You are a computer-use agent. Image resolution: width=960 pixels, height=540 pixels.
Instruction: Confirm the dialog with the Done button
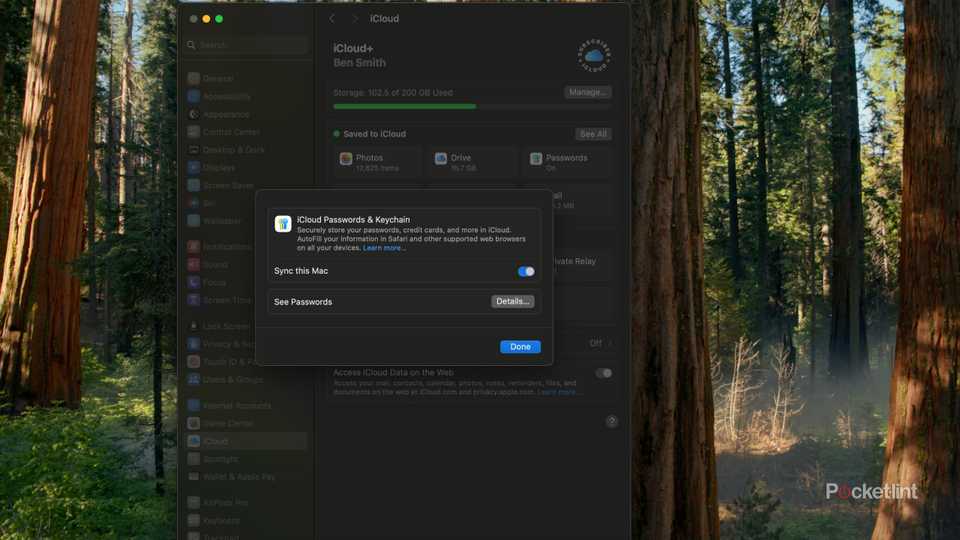coord(520,347)
